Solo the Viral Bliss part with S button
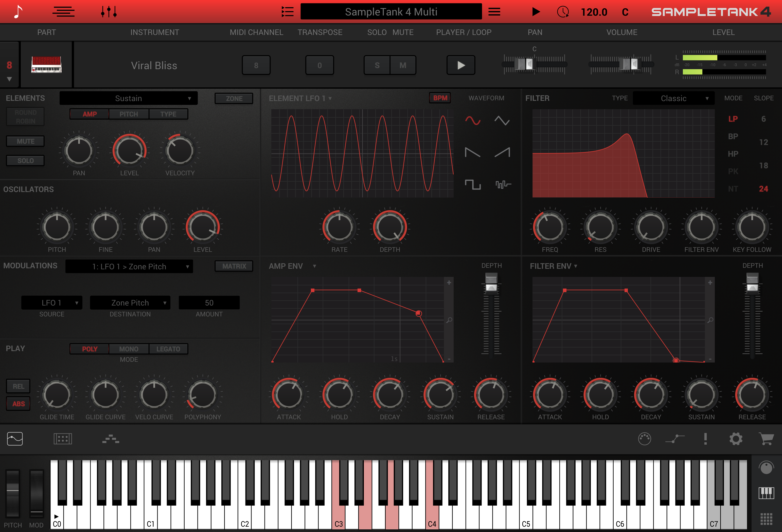 tap(377, 65)
